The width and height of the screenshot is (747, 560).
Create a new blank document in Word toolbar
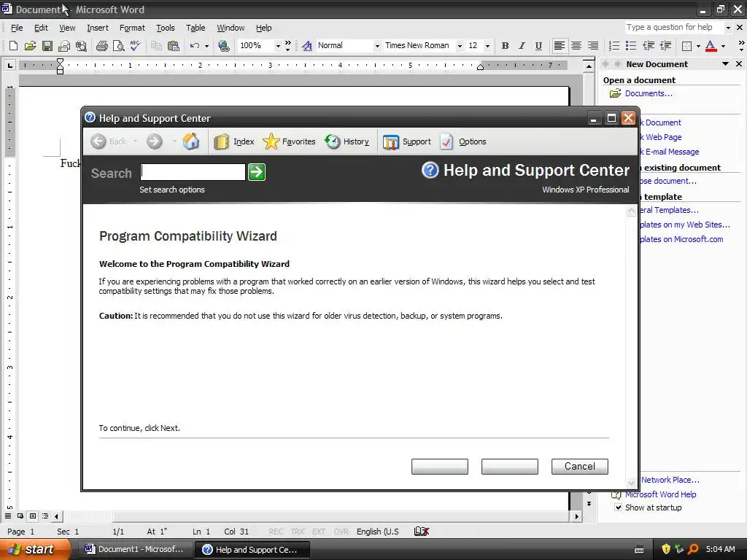click(13, 46)
